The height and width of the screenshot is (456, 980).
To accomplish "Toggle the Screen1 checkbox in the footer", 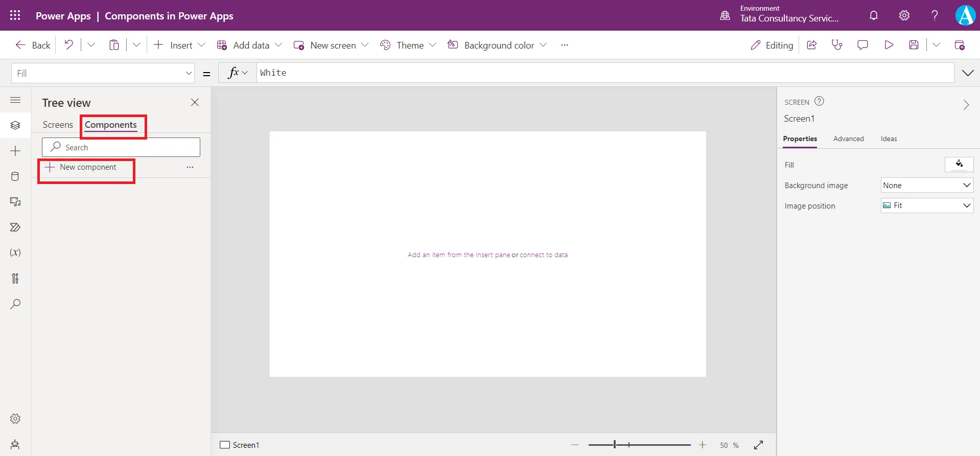I will [x=225, y=445].
